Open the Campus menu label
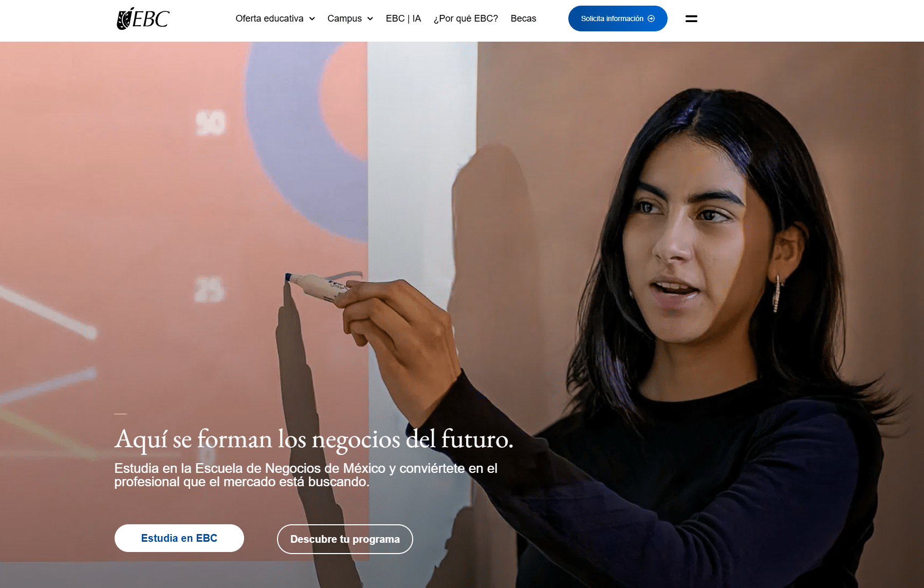Viewport: 924px width, 588px height. (344, 19)
